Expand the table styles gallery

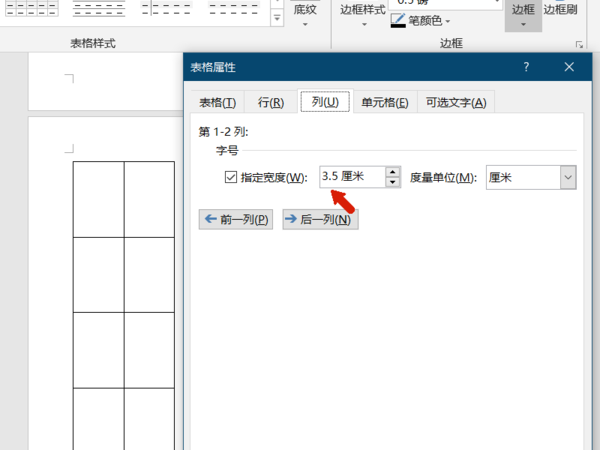click(x=277, y=18)
